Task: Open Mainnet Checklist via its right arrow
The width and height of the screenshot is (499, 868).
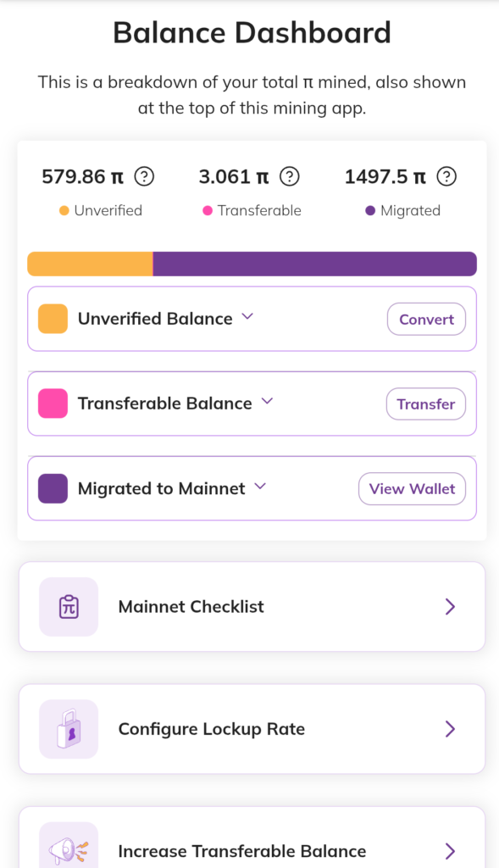Action: tap(451, 607)
